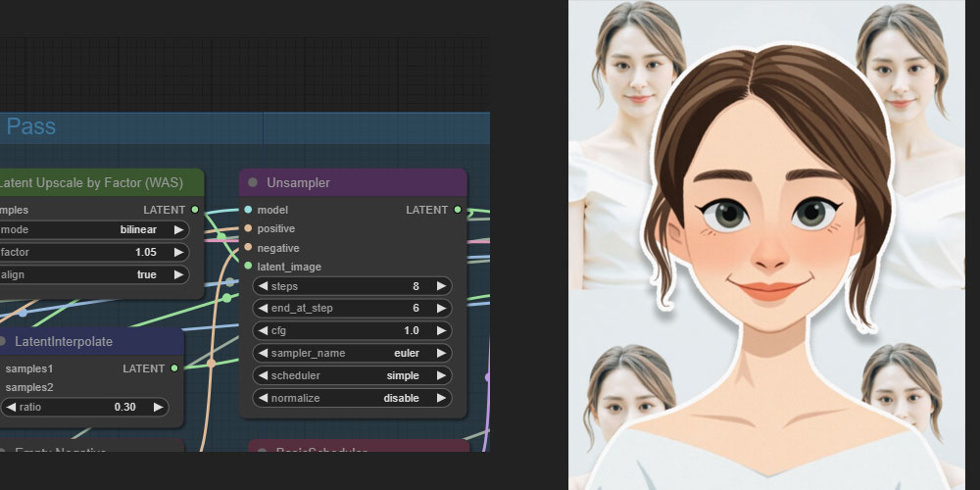The height and width of the screenshot is (490, 980).
Task: Decrease ratio value with left arrow
Action: click(11, 408)
